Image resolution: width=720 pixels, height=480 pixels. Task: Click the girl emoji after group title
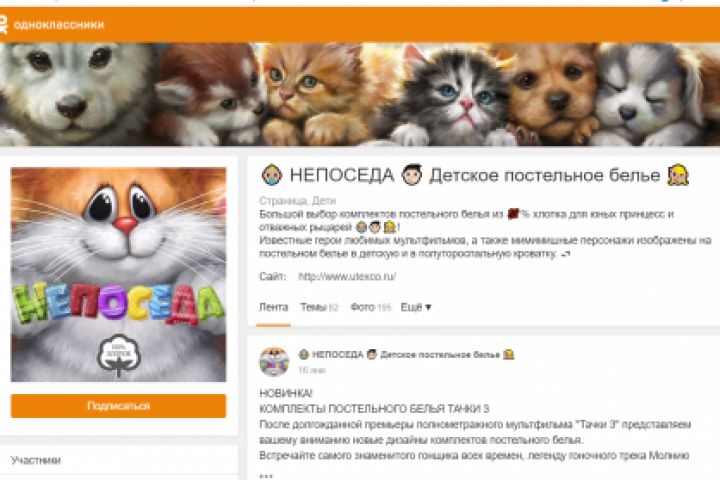point(678,175)
